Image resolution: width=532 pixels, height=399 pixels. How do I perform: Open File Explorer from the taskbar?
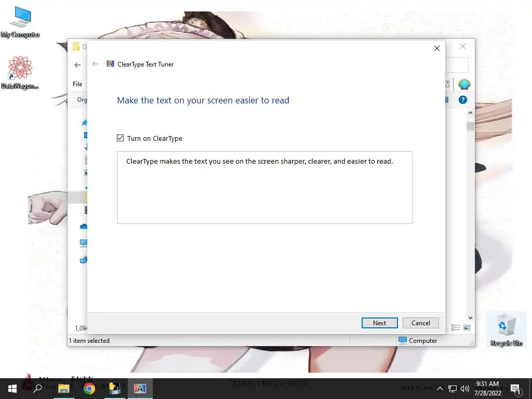63,389
